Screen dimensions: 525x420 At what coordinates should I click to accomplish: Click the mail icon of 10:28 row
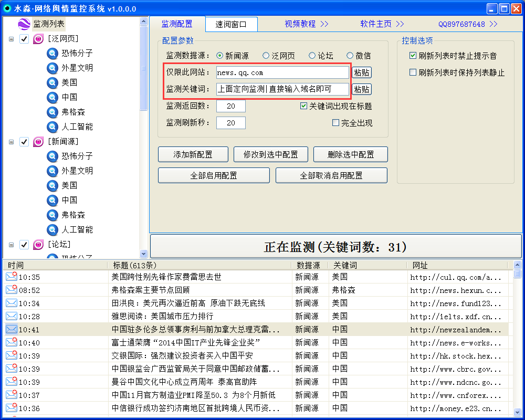tap(12, 316)
